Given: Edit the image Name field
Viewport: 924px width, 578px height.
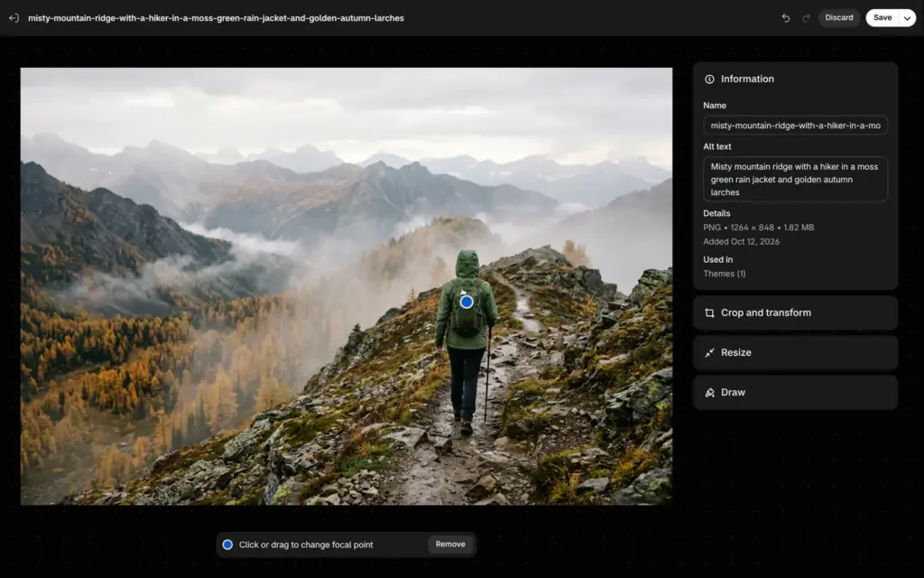Looking at the screenshot, I should 795,126.
